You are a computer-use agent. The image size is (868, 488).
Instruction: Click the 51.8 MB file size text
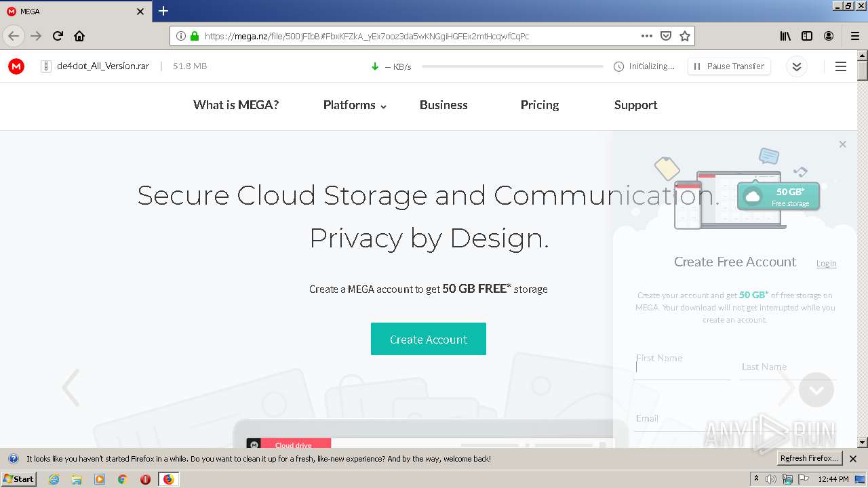point(190,66)
